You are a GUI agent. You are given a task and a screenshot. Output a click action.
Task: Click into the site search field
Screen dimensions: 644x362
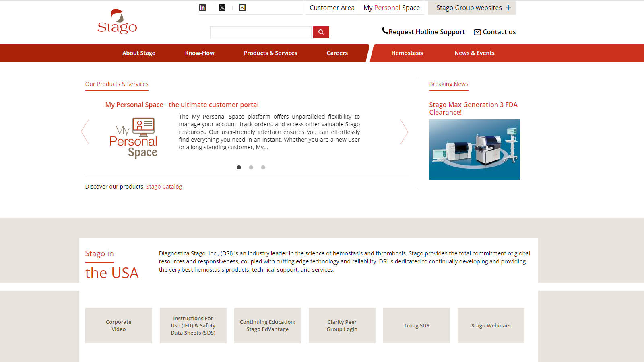click(261, 32)
